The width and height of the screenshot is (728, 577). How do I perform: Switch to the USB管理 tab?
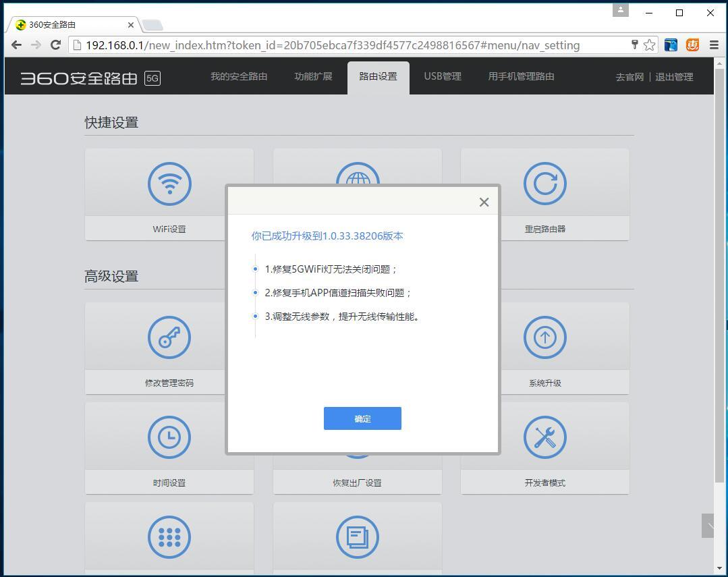coord(442,76)
